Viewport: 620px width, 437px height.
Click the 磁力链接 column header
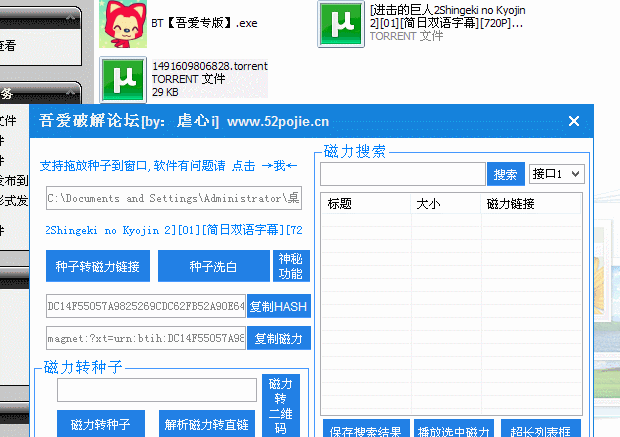coord(531,204)
